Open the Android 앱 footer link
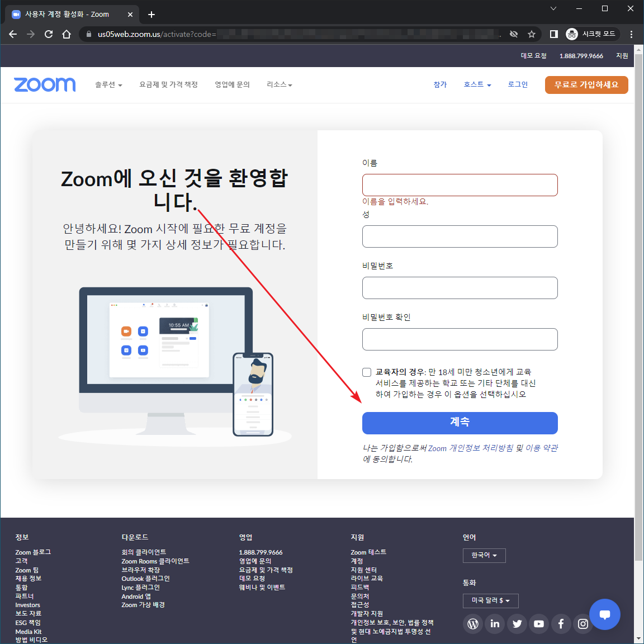 [136, 596]
